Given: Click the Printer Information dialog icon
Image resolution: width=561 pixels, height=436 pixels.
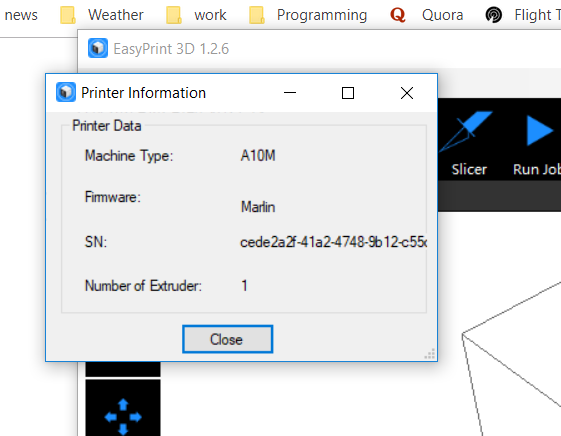Looking at the screenshot, I should pyautogui.click(x=66, y=92).
